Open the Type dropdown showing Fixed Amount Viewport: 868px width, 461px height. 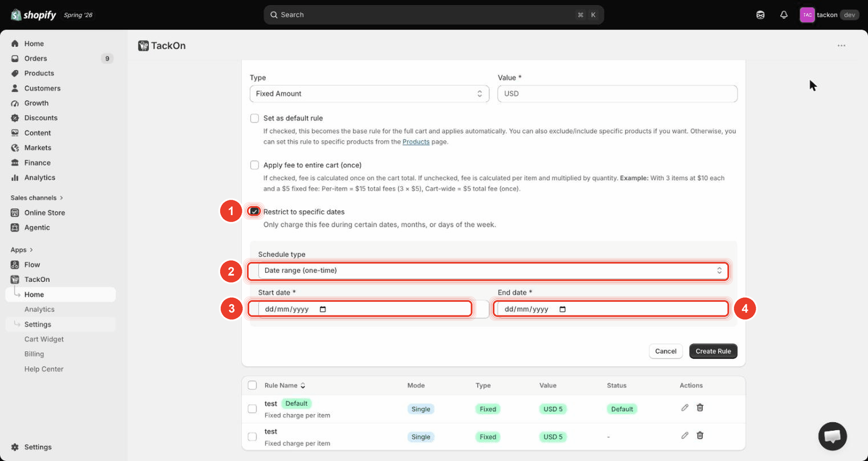point(370,94)
